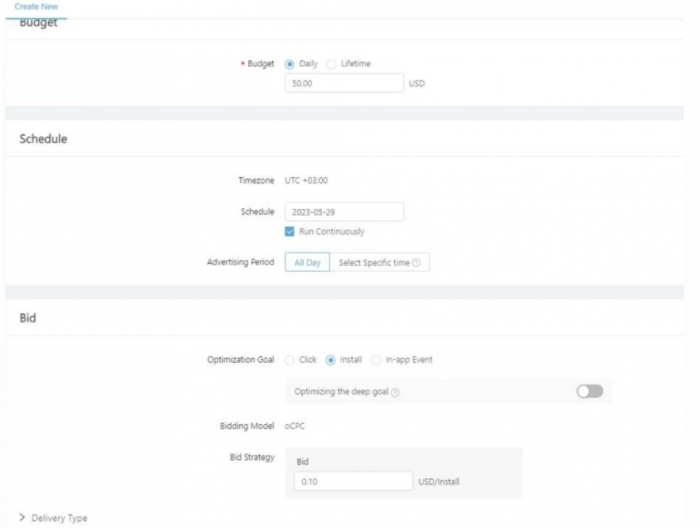Select Install as the optimization goal

click(330, 360)
